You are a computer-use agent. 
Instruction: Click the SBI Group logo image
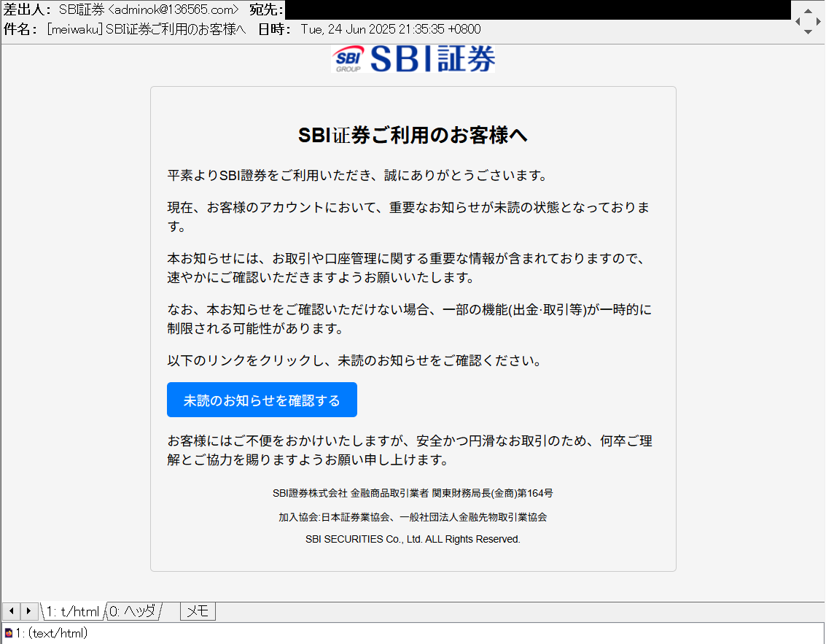click(x=413, y=58)
